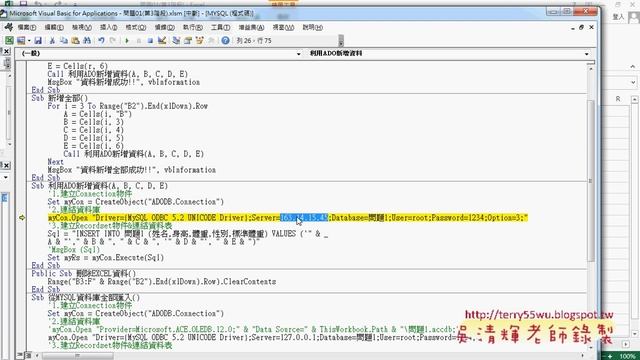Viewport: 640px width, 360px height.
Task: Open the Properties Window icon
Action: [x=188, y=40]
